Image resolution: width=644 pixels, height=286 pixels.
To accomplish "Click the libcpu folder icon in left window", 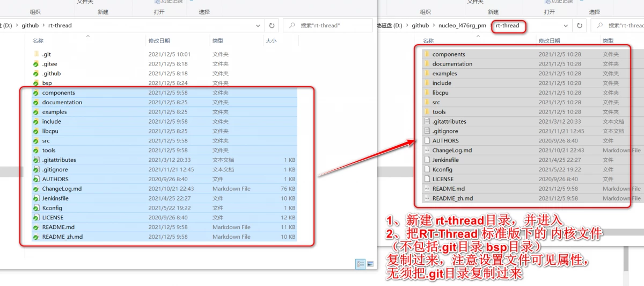I will [36, 131].
